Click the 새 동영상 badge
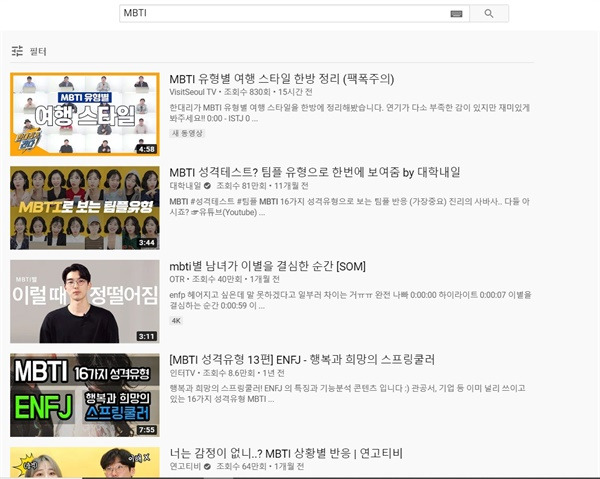 click(x=187, y=133)
